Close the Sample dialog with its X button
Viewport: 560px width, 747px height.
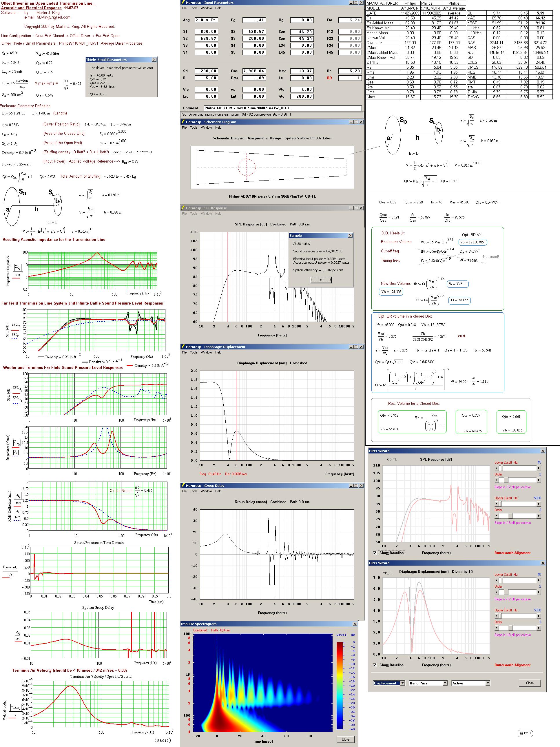tap(350, 235)
